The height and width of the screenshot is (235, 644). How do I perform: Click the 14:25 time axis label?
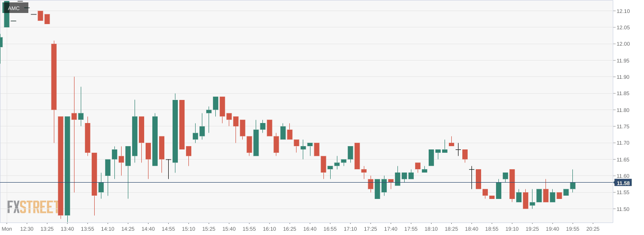(128, 229)
